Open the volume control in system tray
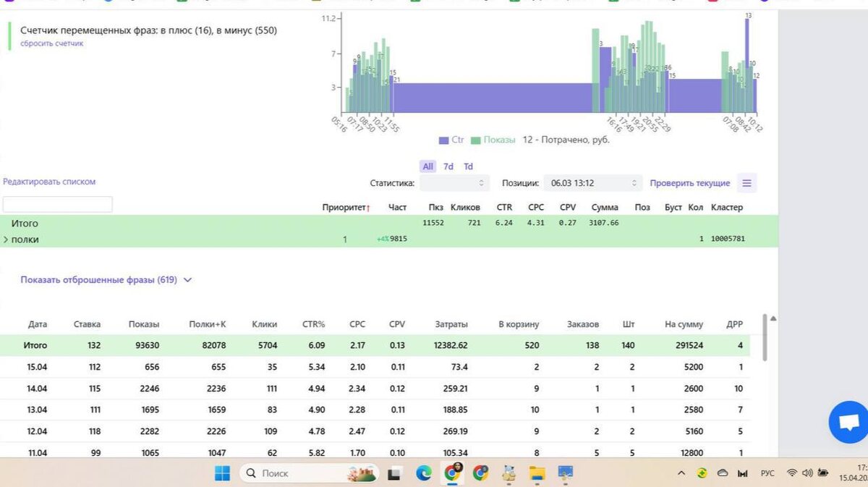Screen dimensions: 868x487 tap(807, 473)
